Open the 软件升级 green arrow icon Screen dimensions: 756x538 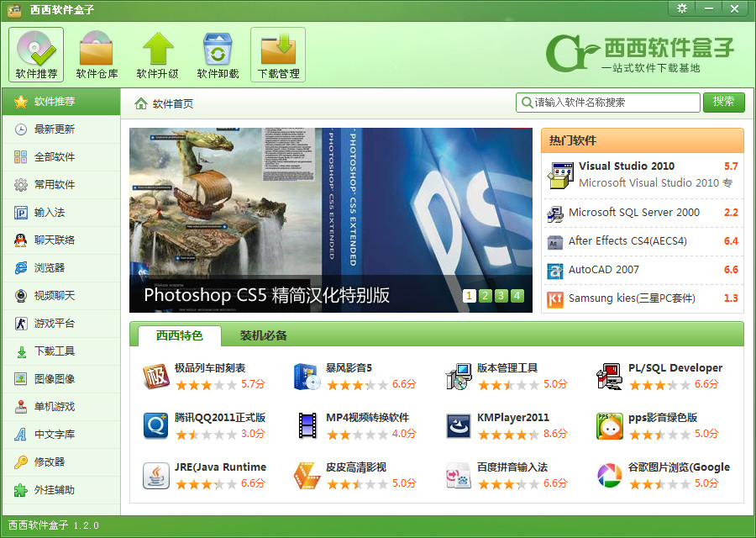(158, 55)
